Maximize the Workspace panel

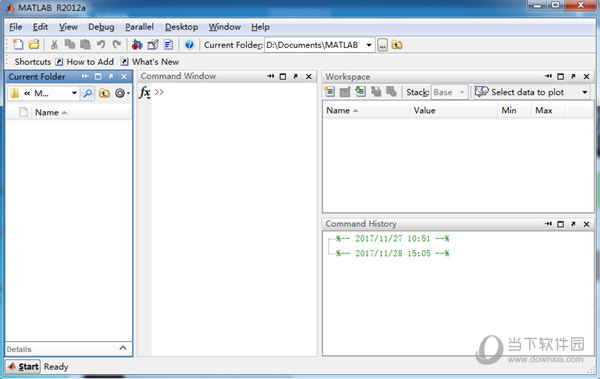point(561,77)
